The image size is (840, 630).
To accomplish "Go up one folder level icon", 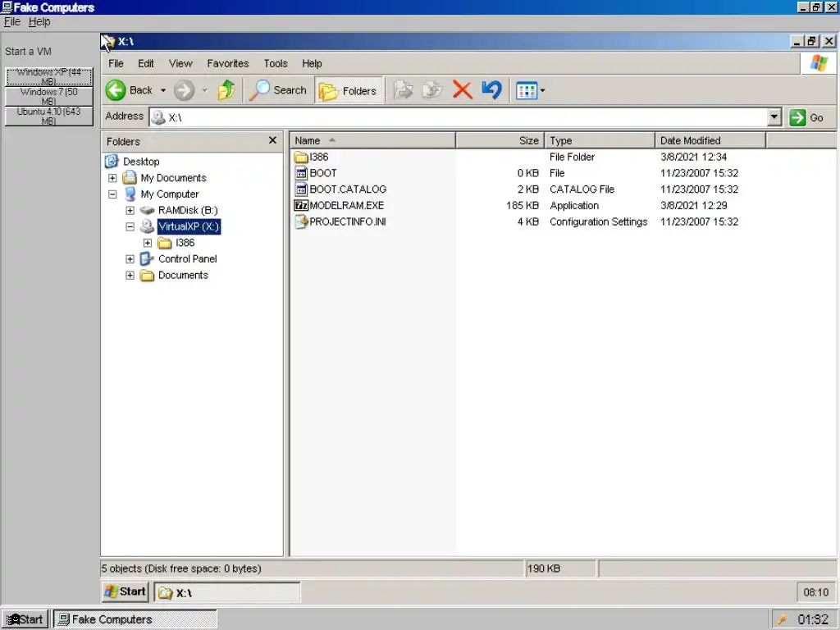I will [x=226, y=90].
